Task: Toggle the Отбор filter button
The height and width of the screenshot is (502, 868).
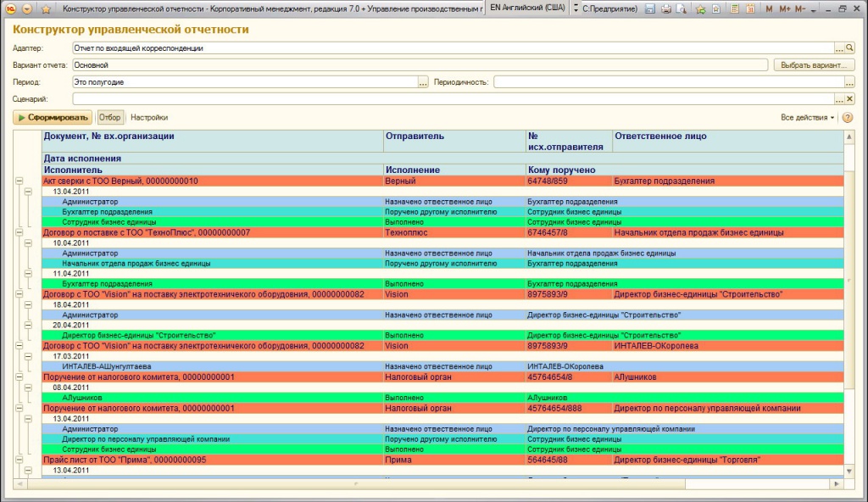Action: 109,118
